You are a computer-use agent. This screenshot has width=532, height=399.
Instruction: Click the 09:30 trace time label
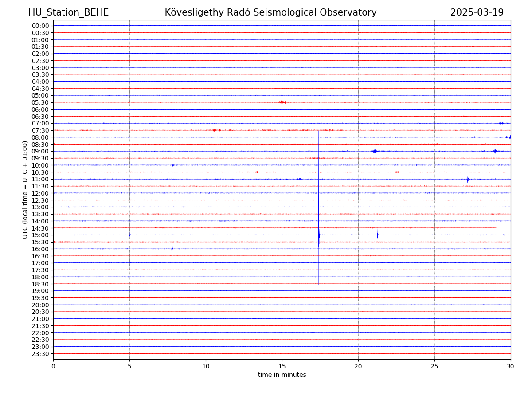click(x=40, y=158)
